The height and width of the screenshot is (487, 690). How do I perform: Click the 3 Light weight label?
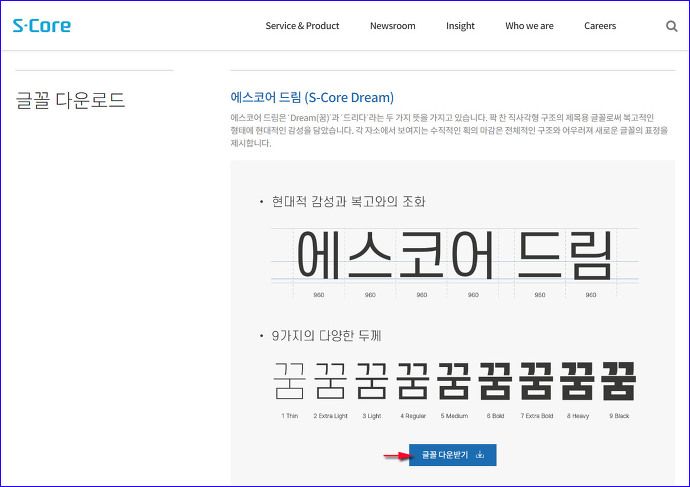click(372, 416)
